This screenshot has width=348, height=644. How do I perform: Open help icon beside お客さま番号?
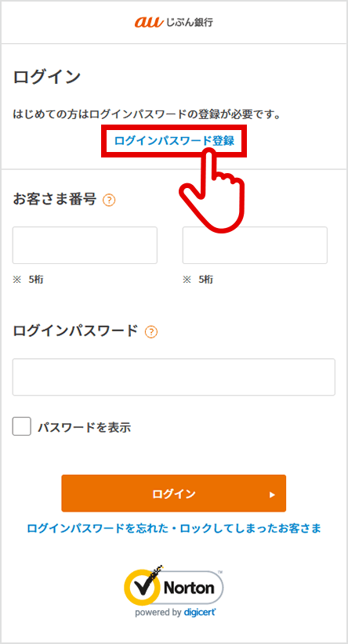109,201
